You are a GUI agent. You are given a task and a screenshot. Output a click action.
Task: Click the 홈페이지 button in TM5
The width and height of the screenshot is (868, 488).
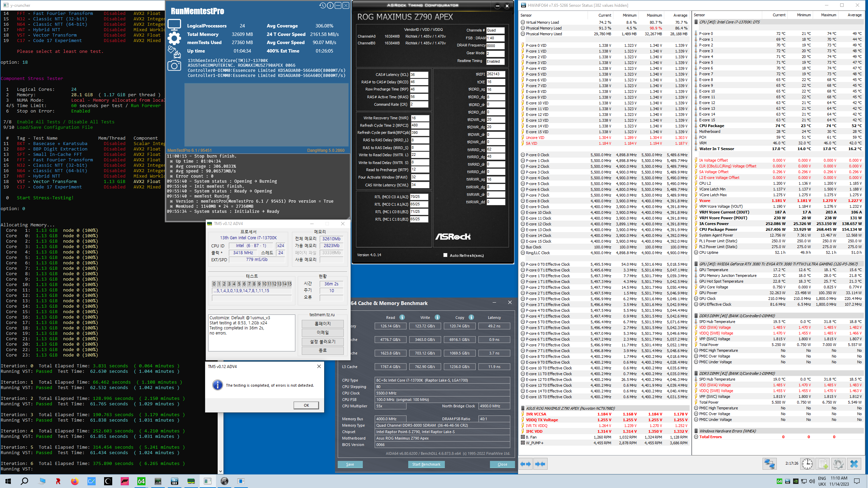322,324
